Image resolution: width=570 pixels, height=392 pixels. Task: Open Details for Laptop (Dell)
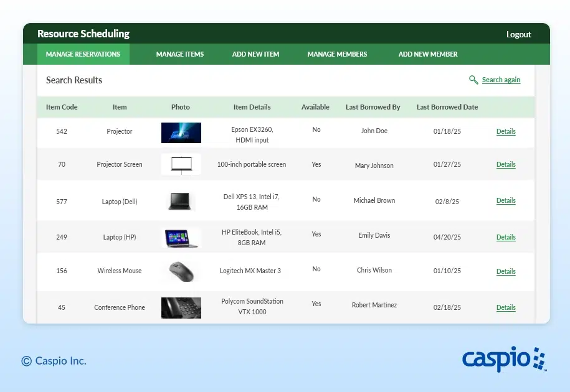pos(506,200)
